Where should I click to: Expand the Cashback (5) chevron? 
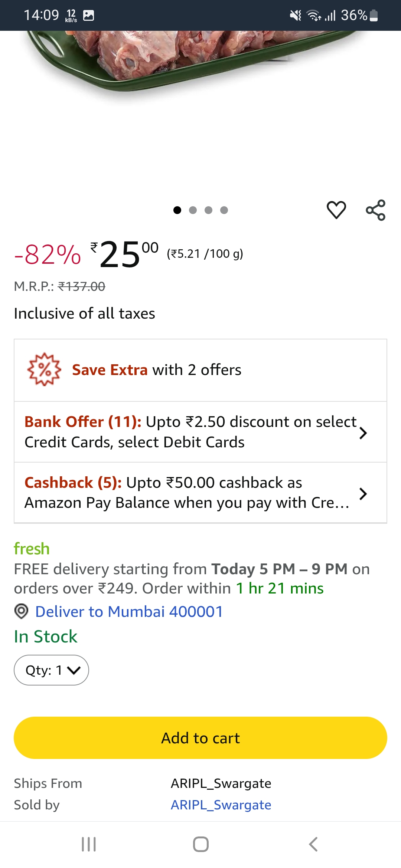click(363, 494)
